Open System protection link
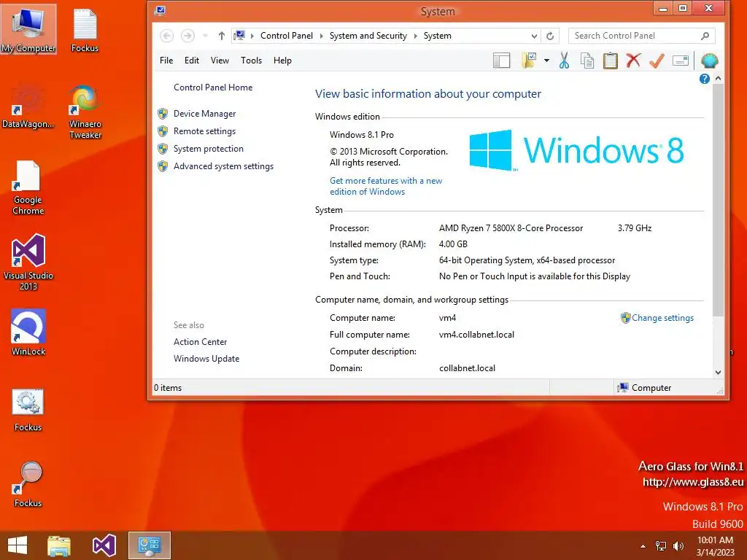Image resolution: width=747 pixels, height=560 pixels. (x=208, y=149)
